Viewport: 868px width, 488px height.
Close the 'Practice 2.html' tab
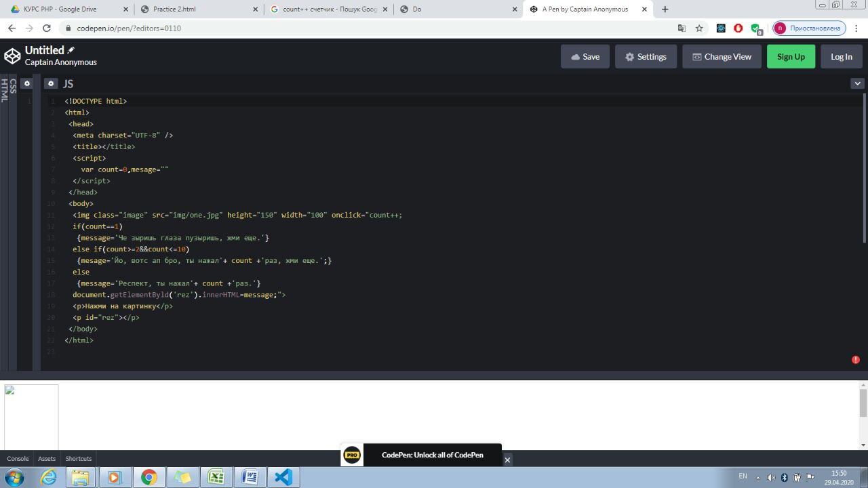tap(254, 9)
